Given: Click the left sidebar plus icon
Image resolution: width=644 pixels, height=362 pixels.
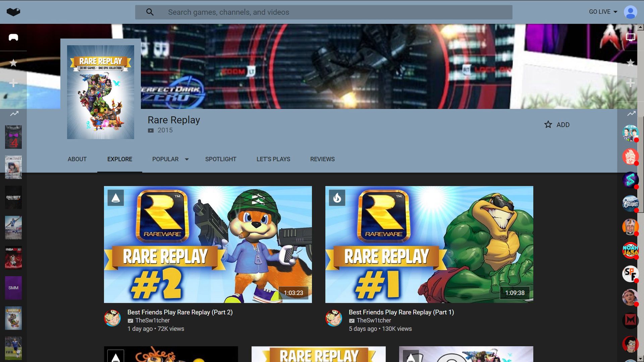Looking at the screenshot, I should [13, 83].
